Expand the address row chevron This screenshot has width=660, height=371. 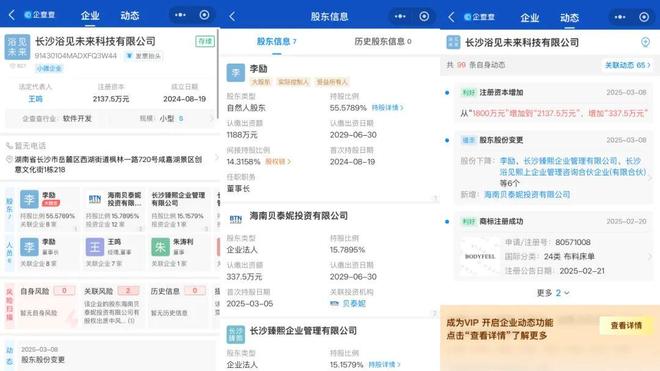[x=216, y=157]
